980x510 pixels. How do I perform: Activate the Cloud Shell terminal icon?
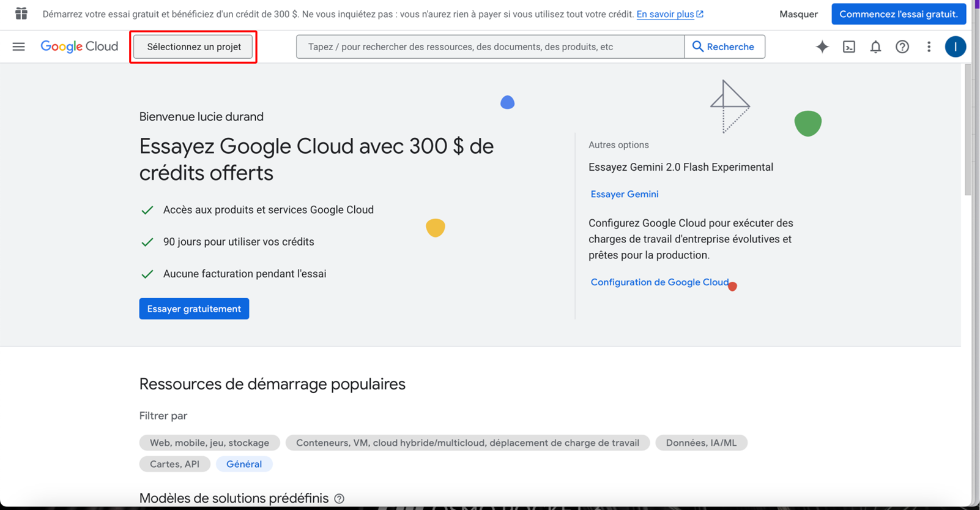(848, 47)
